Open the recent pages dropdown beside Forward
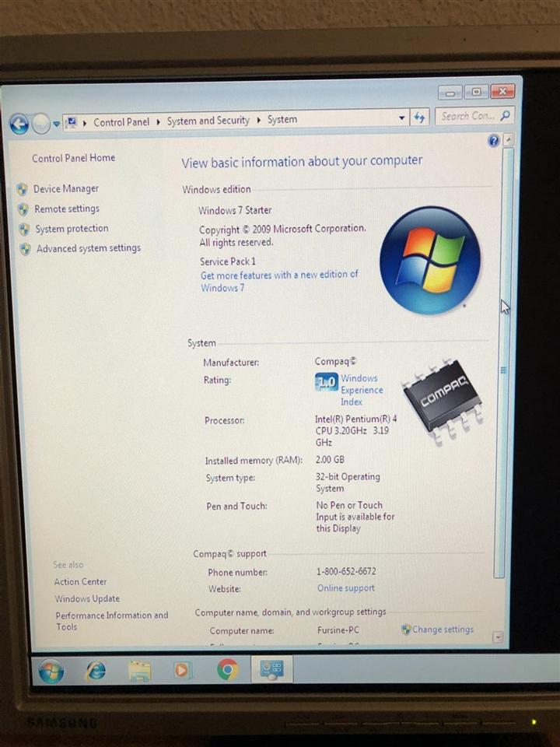The height and width of the screenshot is (747, 560). pyautogui.click(x=56, y=124)
